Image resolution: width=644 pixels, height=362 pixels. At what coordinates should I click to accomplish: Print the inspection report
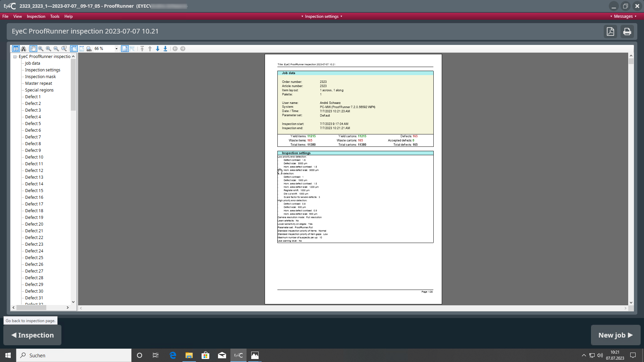click(627, 32)
